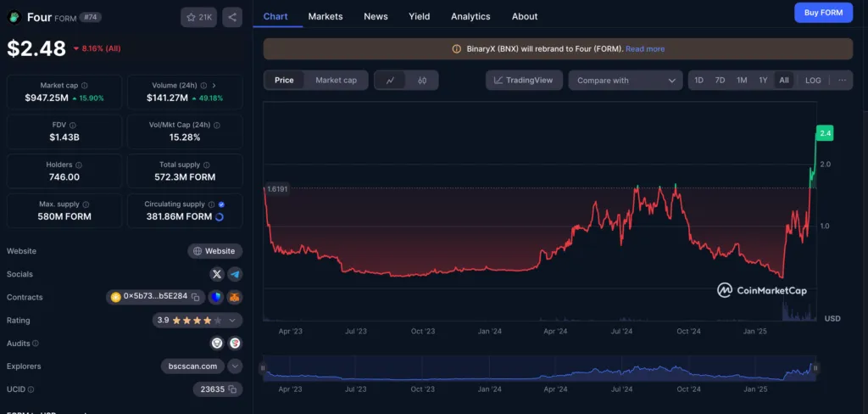This screenshot has height=414, width=868.
Task: Set chart range to 1Y
Action: pyautogui.click(x=763, y=81)
